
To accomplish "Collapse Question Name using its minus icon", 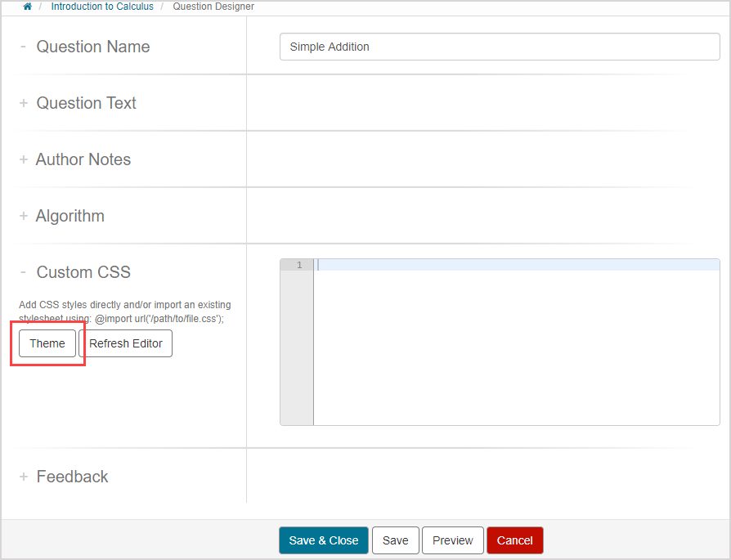I will [23, 47].
